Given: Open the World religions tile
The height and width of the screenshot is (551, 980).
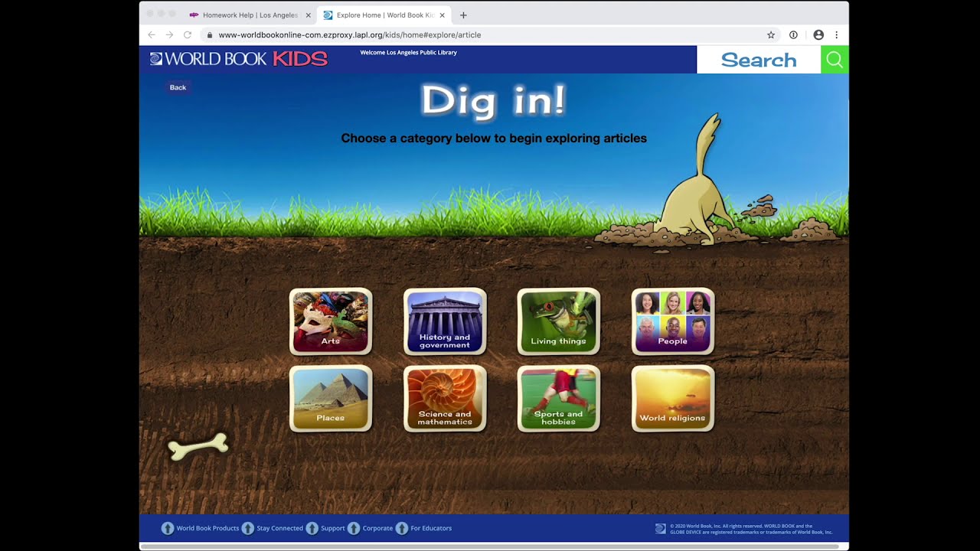Looking at the screenshot, I should 673,399.
